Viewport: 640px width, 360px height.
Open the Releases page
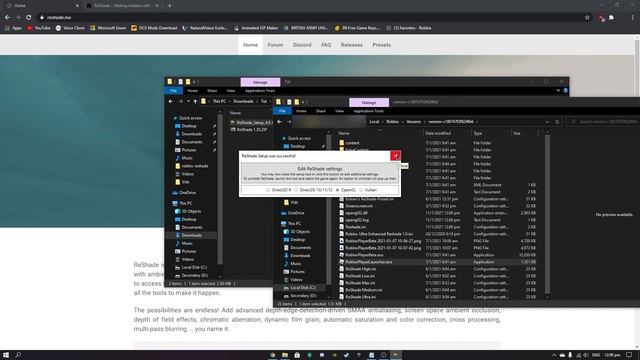pos(351,45)
